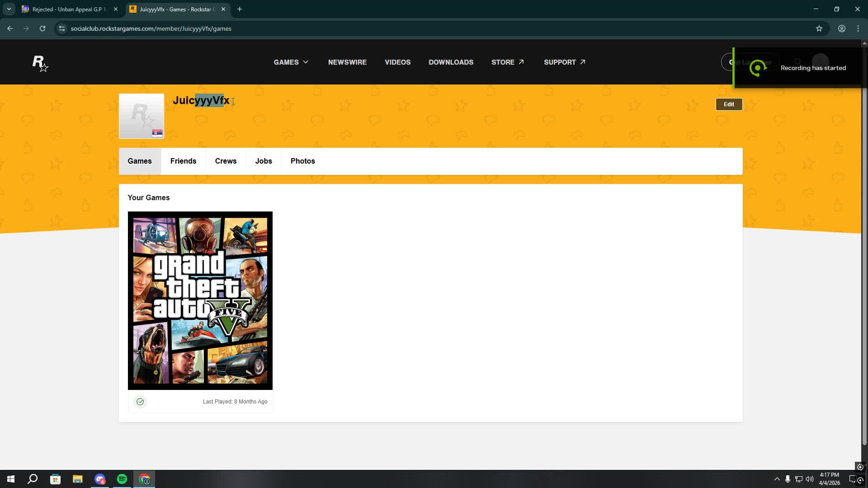This screenshot has width=868, height=488.
Task: Click the browser back arrow
Action: [10, 28]
